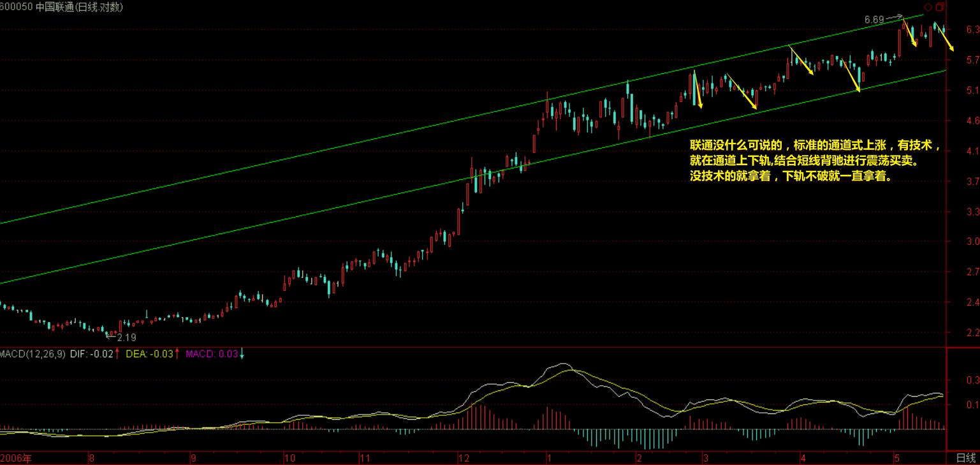Click the 2.7 price axis label
Screen dimensions: 980x465
pos(972,272)
